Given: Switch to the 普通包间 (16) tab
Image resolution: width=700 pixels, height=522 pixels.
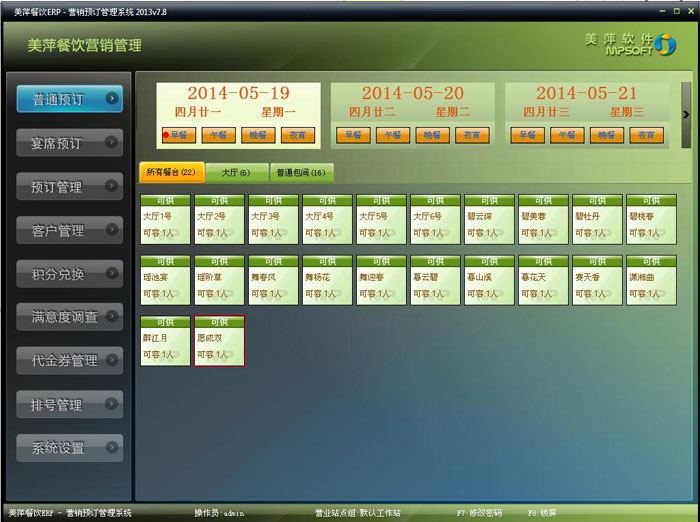Looking at the screenshot, I should click(301, 173).
